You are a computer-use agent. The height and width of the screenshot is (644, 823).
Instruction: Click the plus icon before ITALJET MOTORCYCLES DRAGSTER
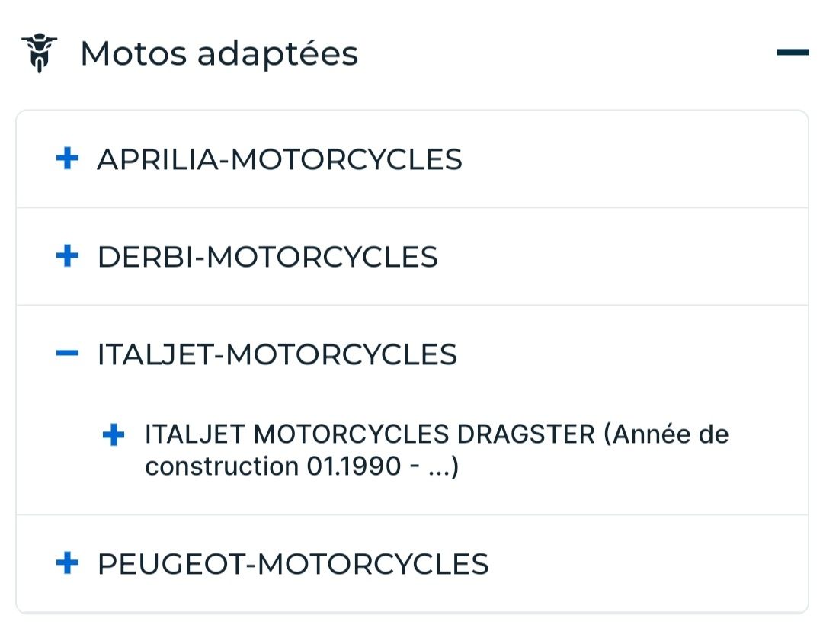(x=114, y=435)
